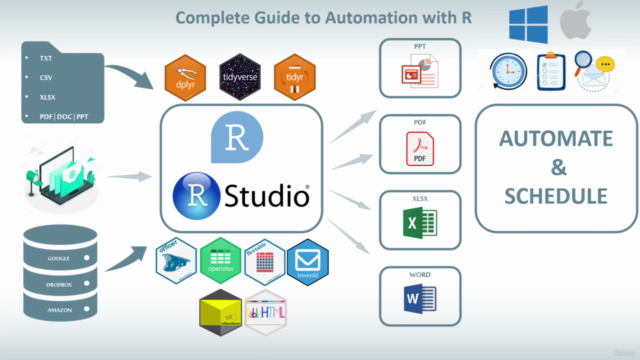Click the PDF | DOC | PPT folder item

64,117
